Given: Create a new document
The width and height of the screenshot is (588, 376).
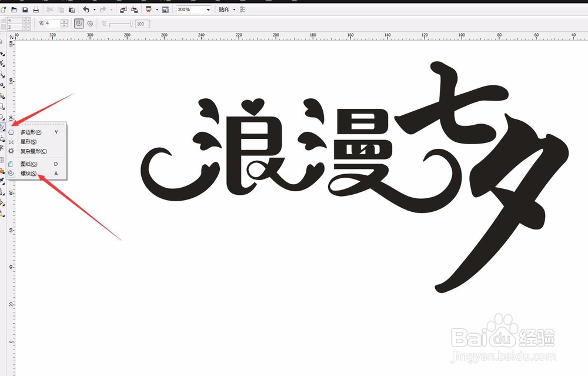Looking at the screenshot, I should click(x=5, y=9).
